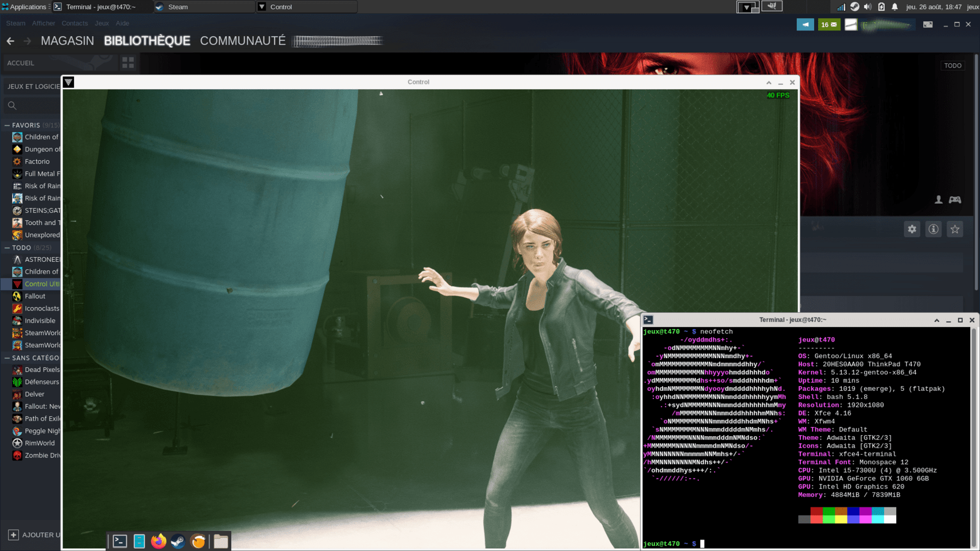980x551 pixels.
Task: Click the game info icon
Action: click(933, 230)
